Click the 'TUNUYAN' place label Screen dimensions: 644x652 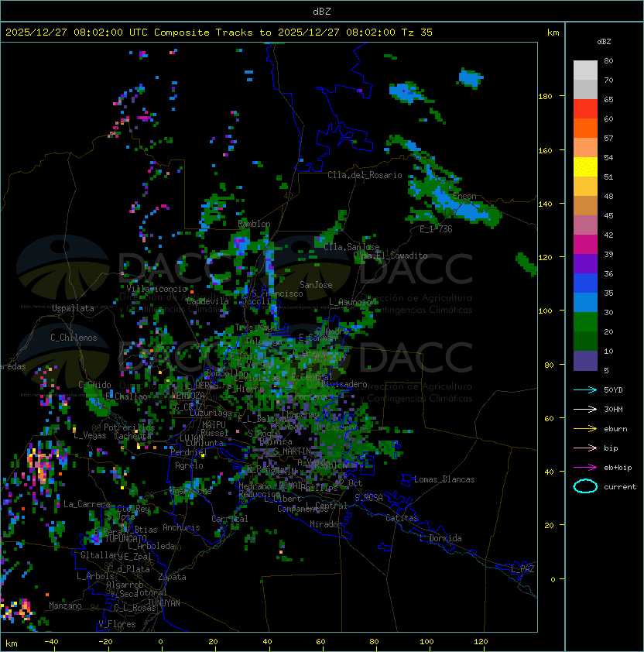pyautogui.click(x=164, y=603)
